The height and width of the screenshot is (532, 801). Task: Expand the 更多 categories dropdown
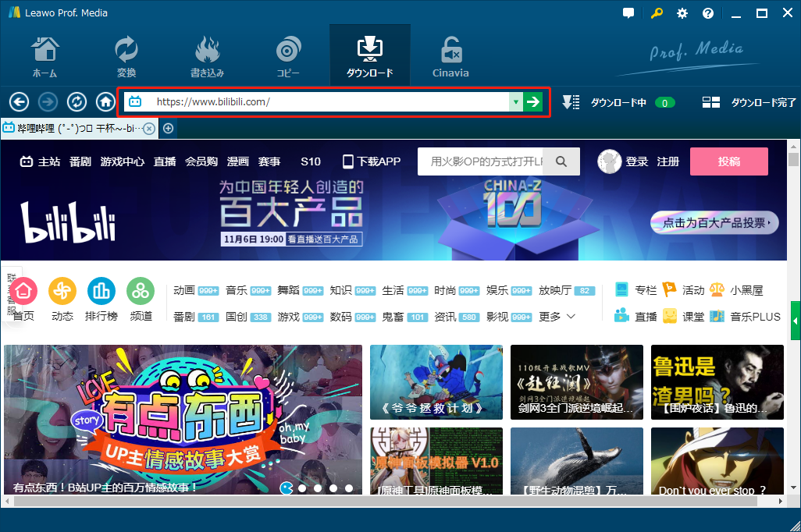[557, 317]
